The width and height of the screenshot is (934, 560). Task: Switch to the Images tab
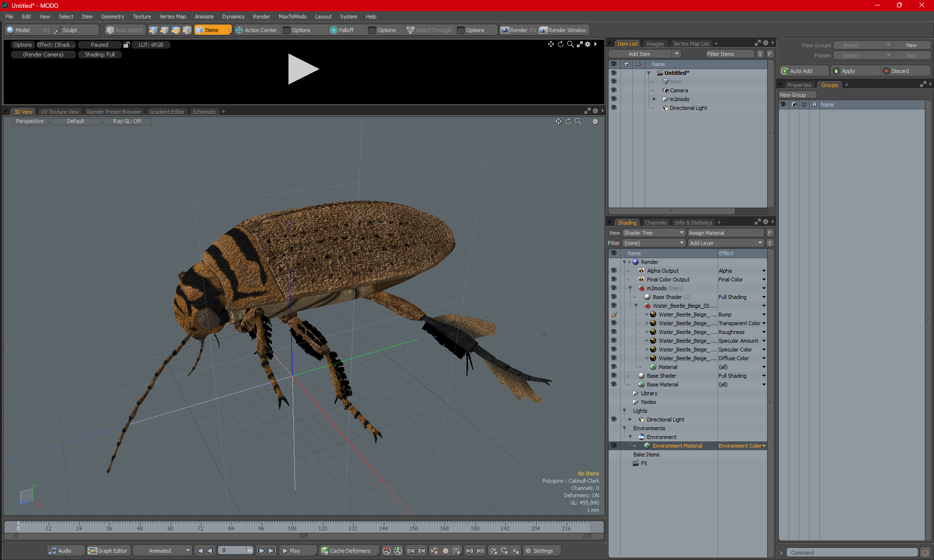655,44
